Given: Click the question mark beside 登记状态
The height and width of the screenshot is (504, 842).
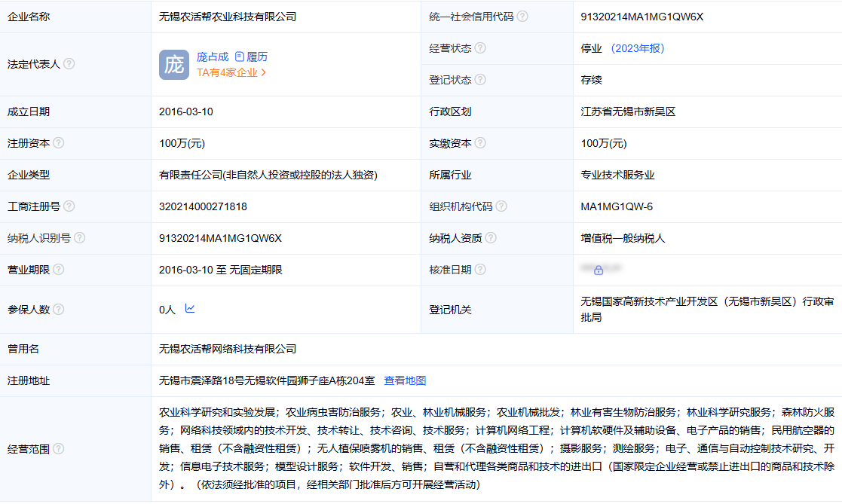Looking at the screenshot, I should [x=480, y=79].
